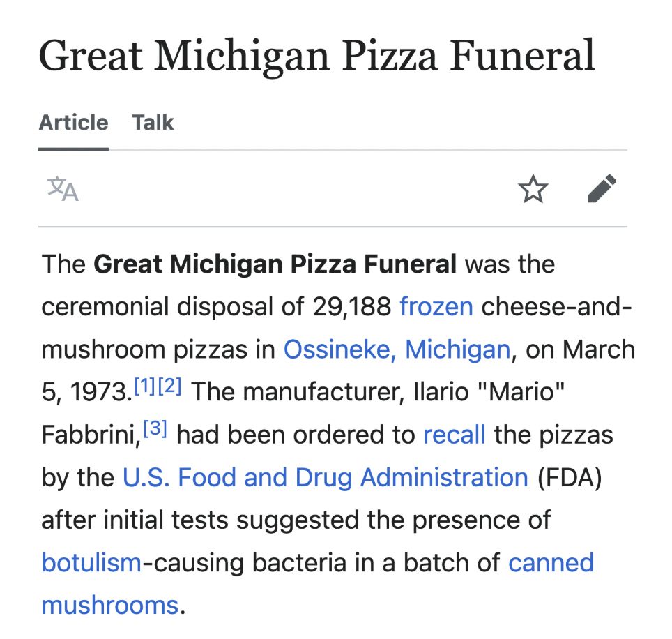Follow the Ossineke, Michigan link
The width and height of the screenshot is (672, 639).
(397, 349)
